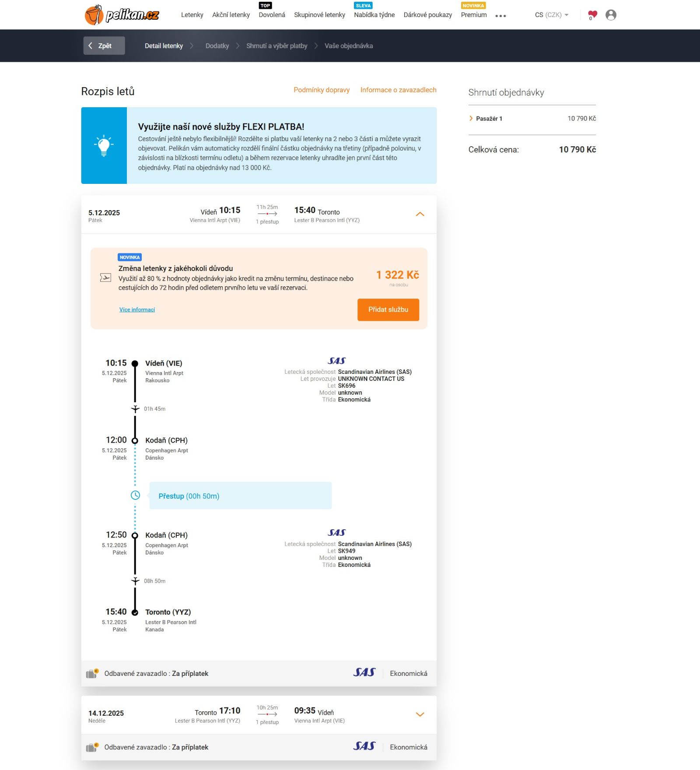This screenshot has height=770, width=700.
Task: Collapse the 5.12.2025 Vienna–Toronto flight details
Action: 420,214
